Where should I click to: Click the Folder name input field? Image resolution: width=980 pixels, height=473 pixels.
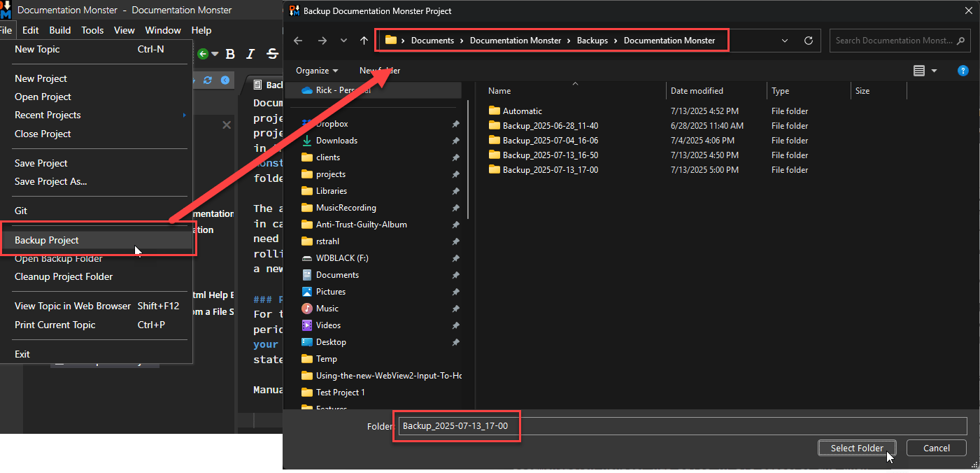[682, 426]
